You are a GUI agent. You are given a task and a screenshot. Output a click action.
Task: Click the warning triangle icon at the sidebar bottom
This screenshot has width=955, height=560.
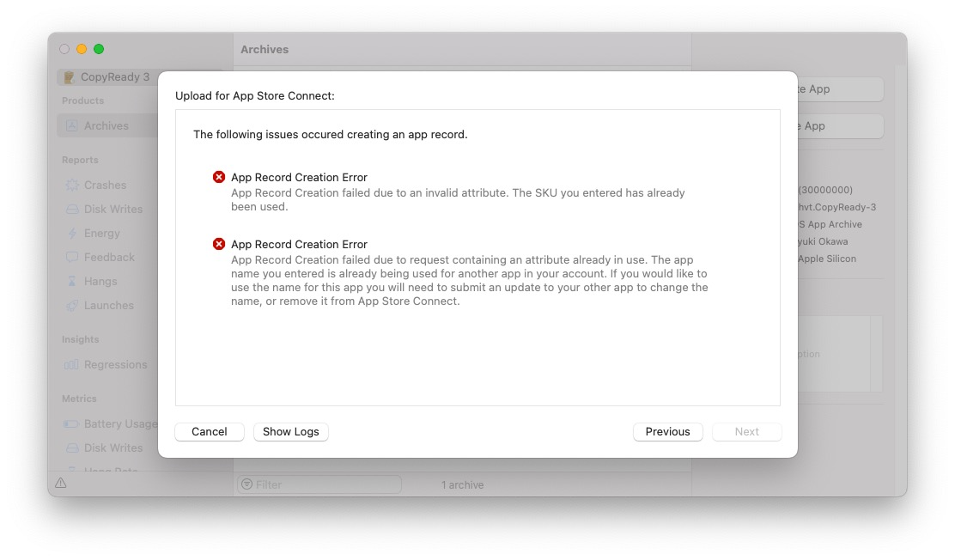[x=61, y=484]
